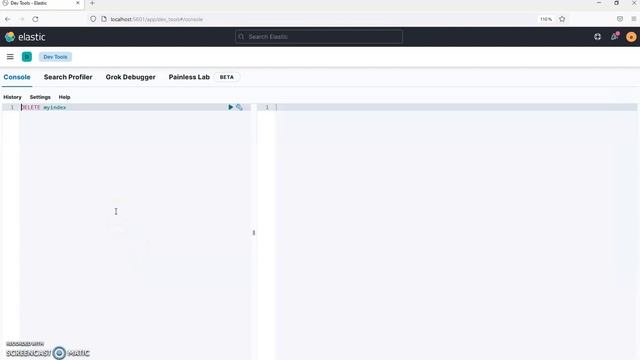The image size is (640, 360).
Task: Click the Elastic logo
Action: pos(25,37)
